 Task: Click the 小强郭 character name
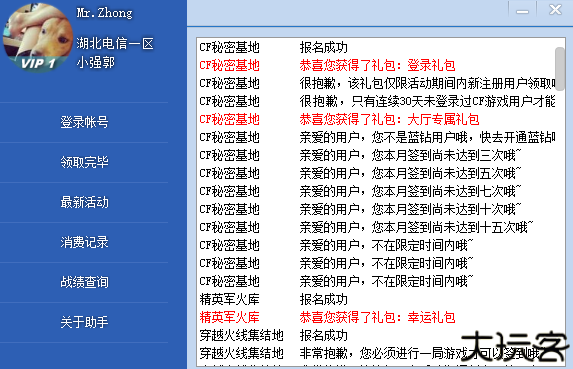click(x=96, y=62)
